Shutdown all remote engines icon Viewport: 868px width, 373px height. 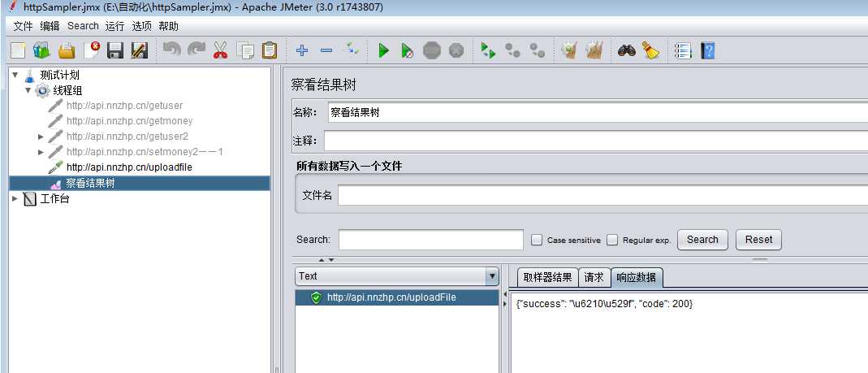pyautogui.click(x=537, y=51)
